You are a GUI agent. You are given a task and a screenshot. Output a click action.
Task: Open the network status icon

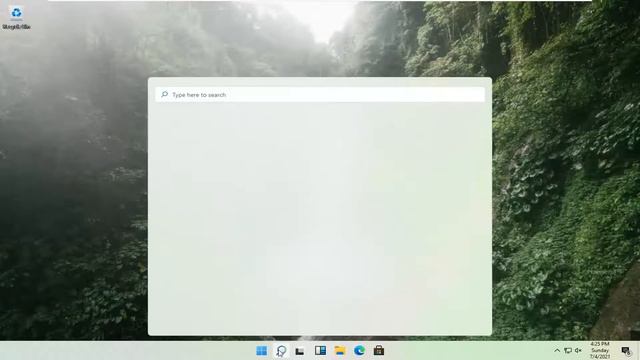(568, 351)
